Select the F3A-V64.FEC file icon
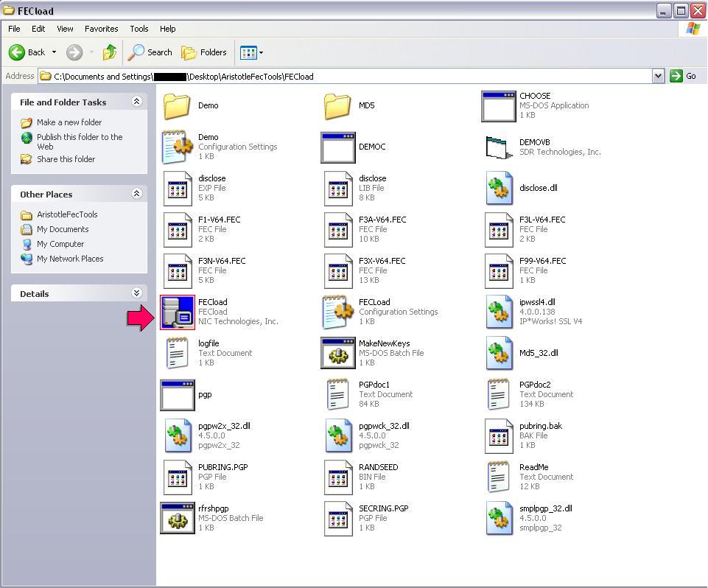This screenshot has height=588, width=708. tap(338, 230)
